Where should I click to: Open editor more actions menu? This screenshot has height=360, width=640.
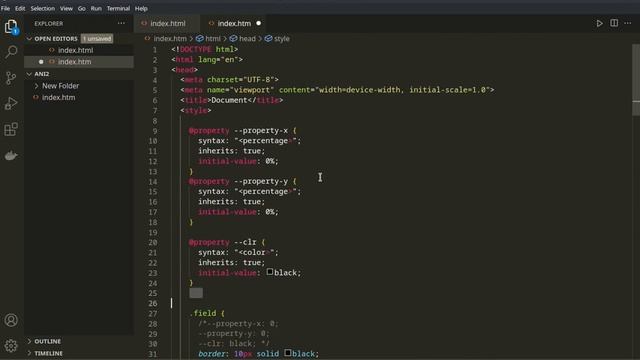(628, 23)
